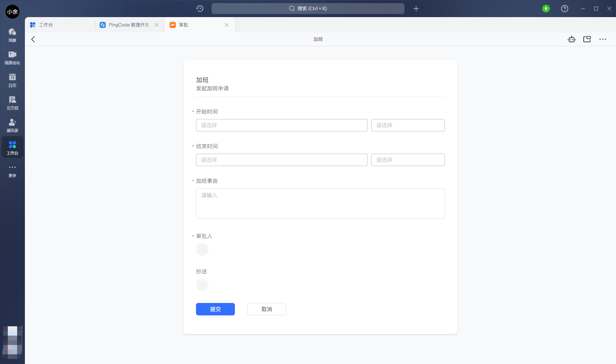The image size is (616, 364).
Task: Open the three-dot more options menu
Action: (603, 39)
